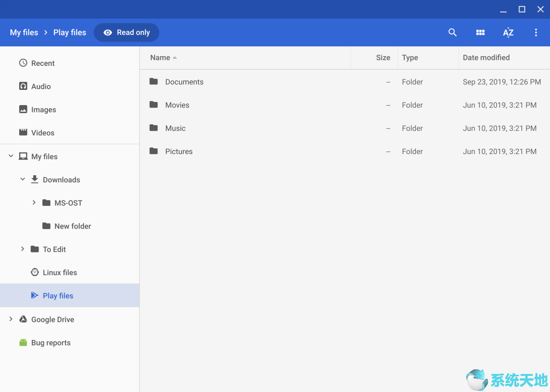550x392 pixels.
Task: Select the Movies folder name
Action: (x=177, y=105)
